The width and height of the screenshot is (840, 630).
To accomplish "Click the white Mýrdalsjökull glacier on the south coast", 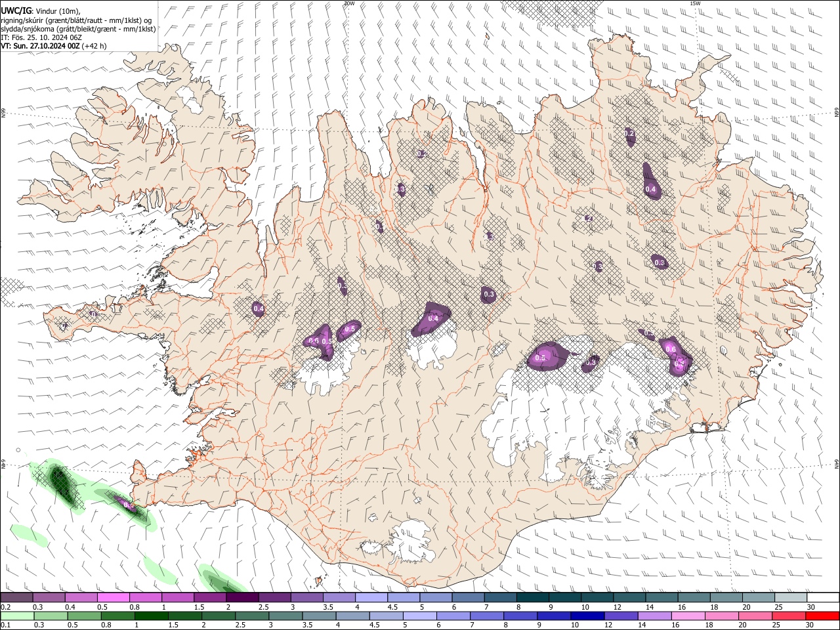I will [411, 542].
